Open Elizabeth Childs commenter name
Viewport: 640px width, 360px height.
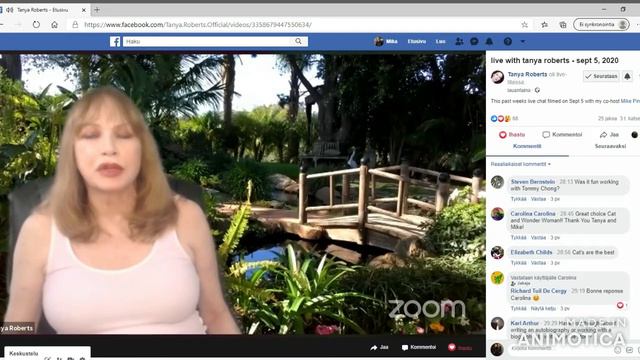click(x=531, y=252)
